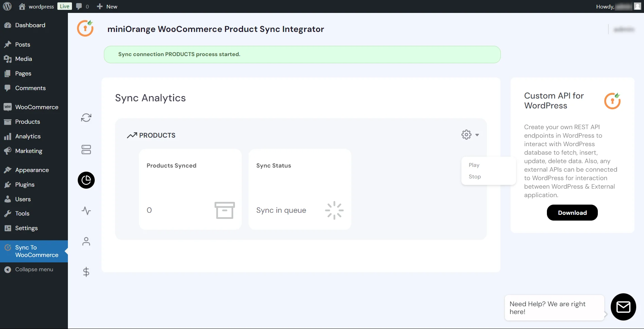The width and height of the screenshot is (644, 329).
Task: Select the Sync Analytics pie chart tab
Action: (x=86, y=180)
